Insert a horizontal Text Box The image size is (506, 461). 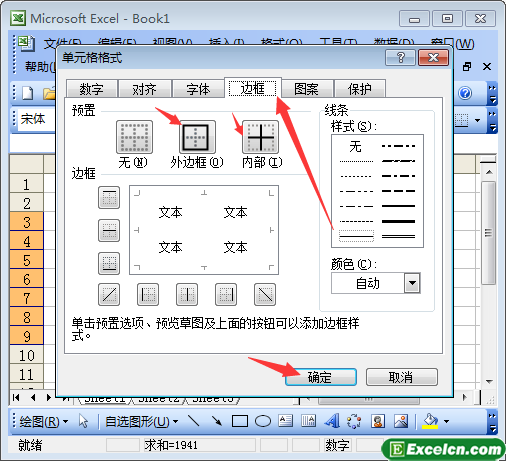(x=286, y=421)
